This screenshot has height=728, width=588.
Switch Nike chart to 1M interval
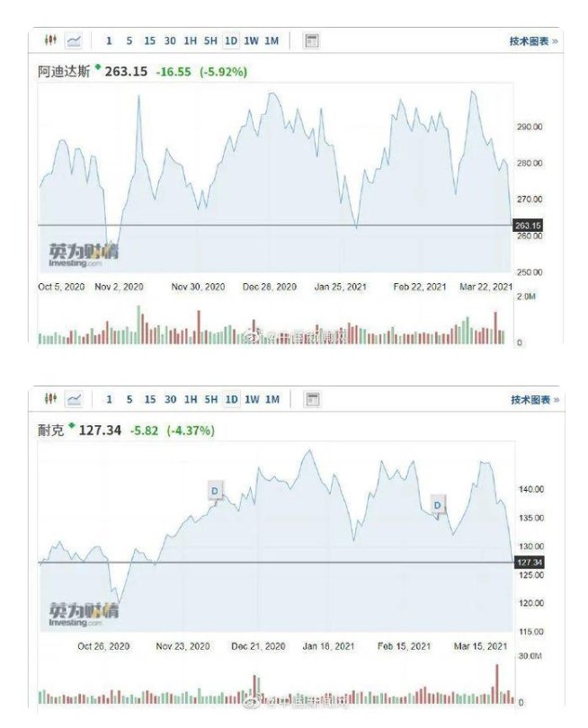pos(272,399)
